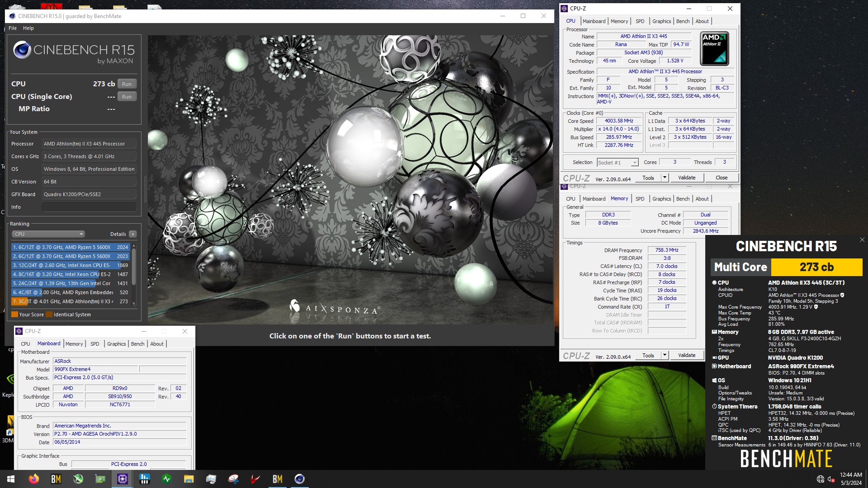This screenshot has width=868, height=488.
Task: Open SPD tab in the Memory CPU-Z window
Action: pyautogui.click(x=640, y=199)
